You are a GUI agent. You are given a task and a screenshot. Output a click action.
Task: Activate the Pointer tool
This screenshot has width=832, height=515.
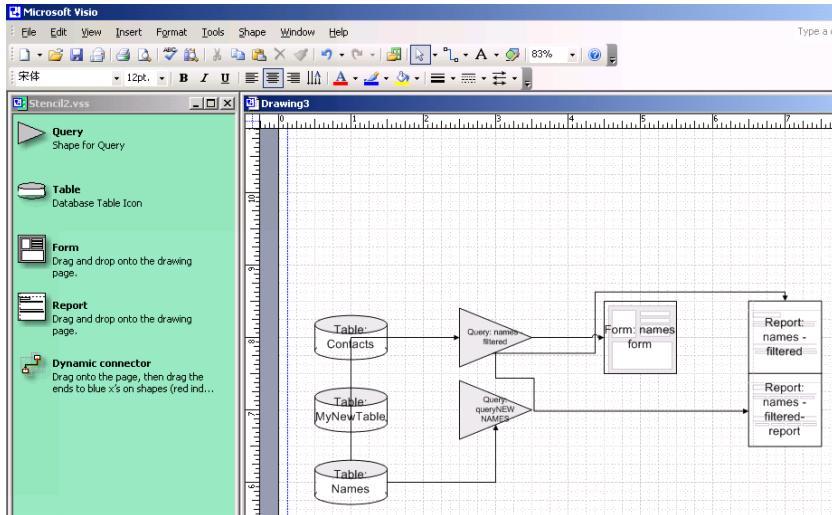(419, 55)
